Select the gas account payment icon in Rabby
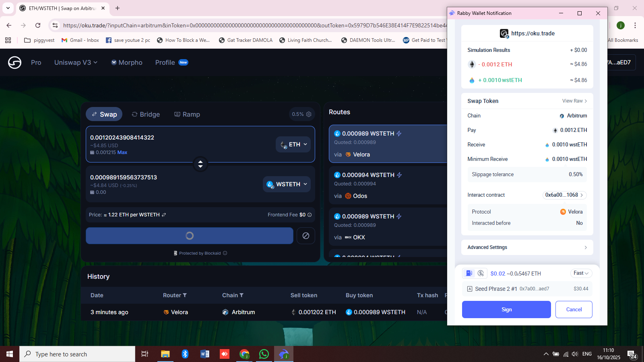This screenshot has height=362, width=644. point(481,274)
